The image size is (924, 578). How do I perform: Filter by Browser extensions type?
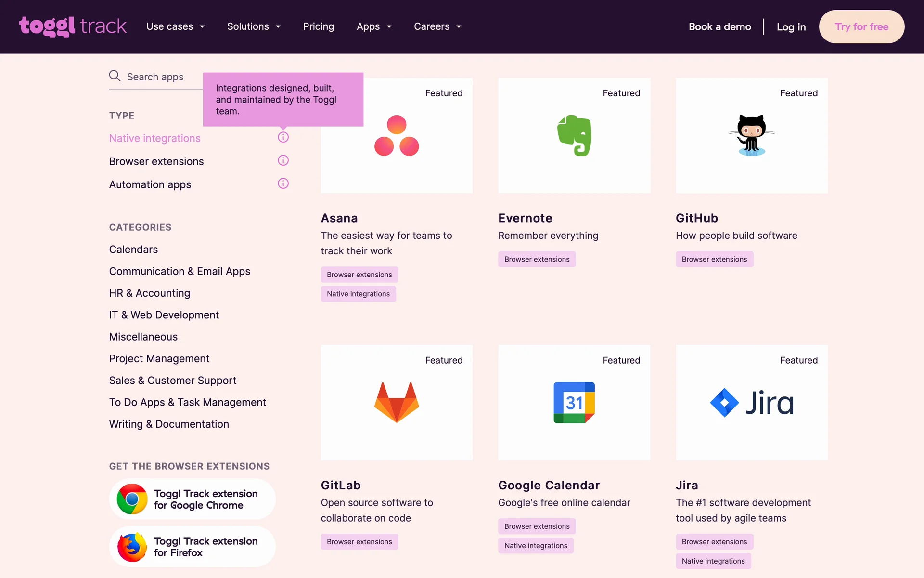coord(156,161)
